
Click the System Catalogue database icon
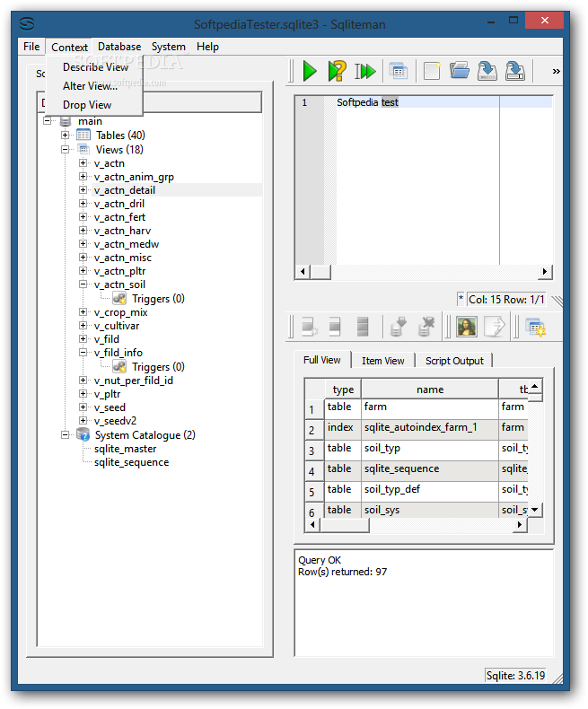tap(83, 434)
